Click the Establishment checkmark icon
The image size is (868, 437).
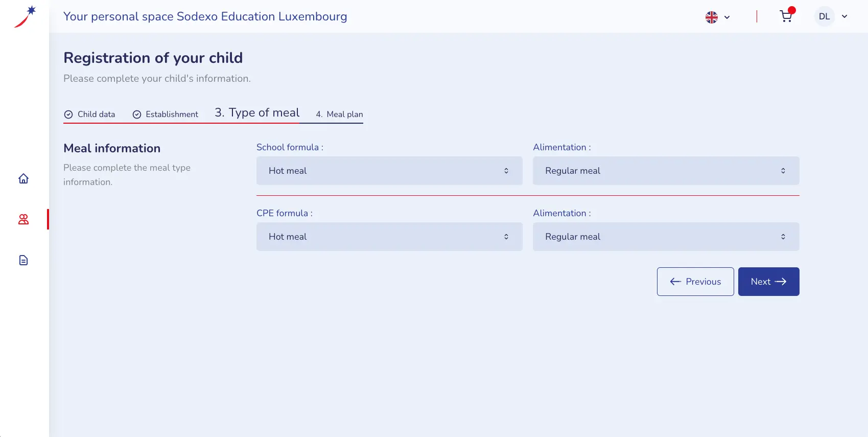click(137, 114)
